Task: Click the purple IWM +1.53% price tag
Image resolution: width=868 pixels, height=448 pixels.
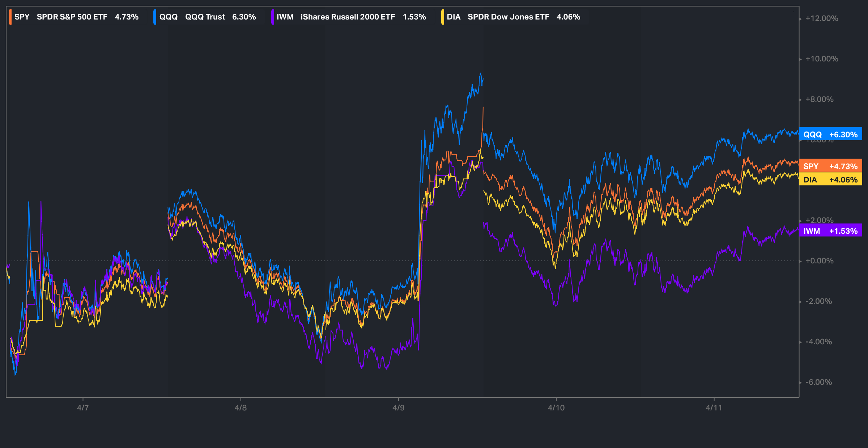Action: coord(830,231)
